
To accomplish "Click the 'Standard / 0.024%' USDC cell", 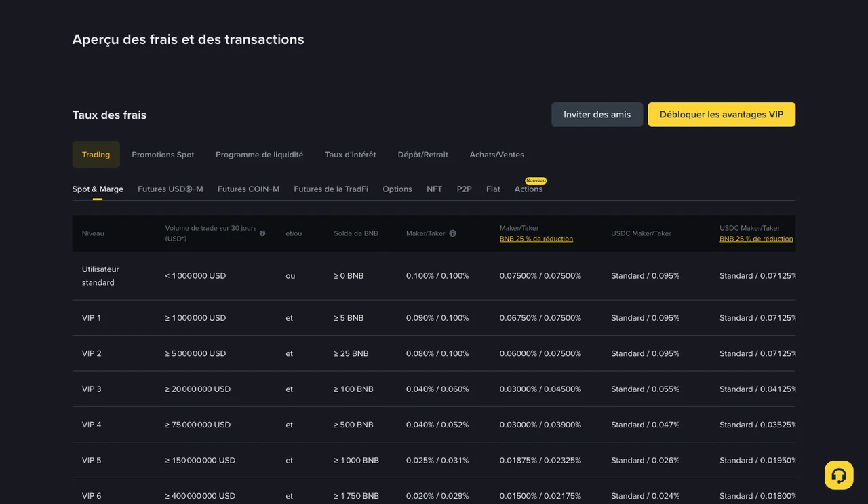I will pyautogui.click(x=645, y=496).
